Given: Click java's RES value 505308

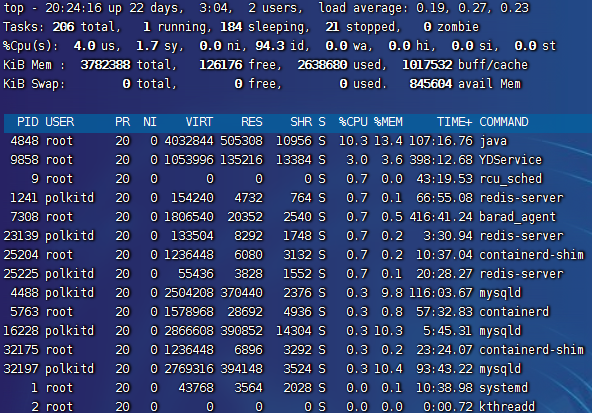Looking at the screenshot, I should (241, 141).
